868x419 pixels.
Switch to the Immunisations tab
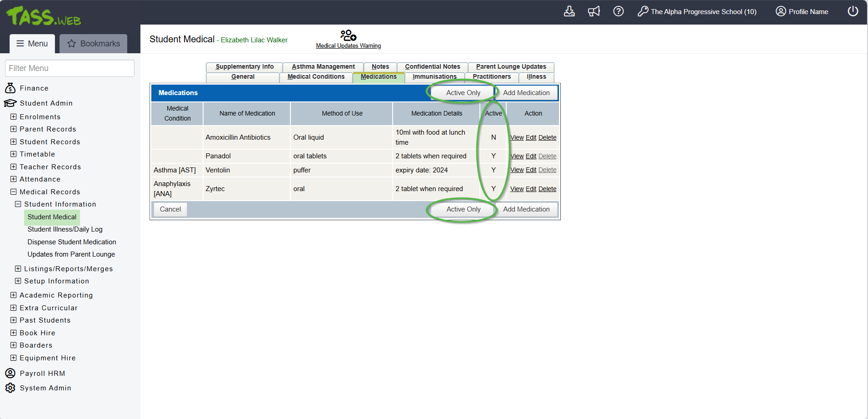click(x=434, y=77)
